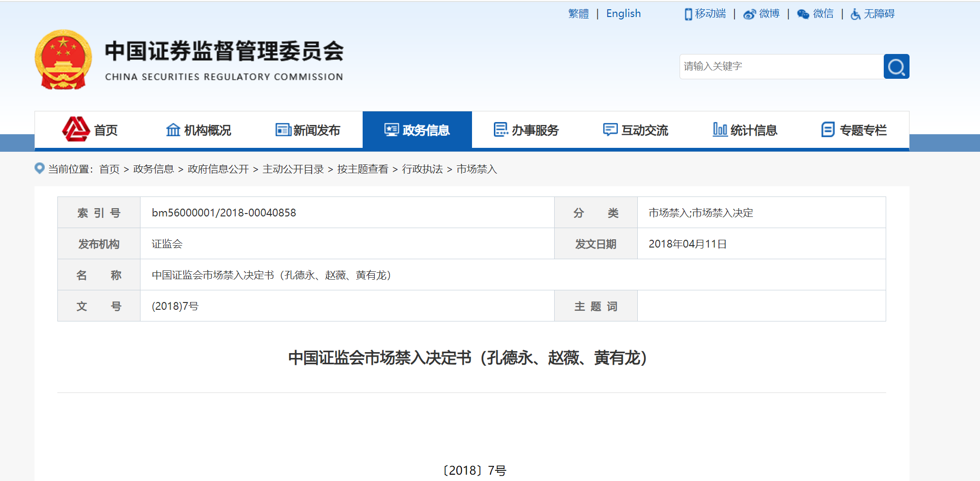The width and height of the screenshot is (980, 481).
Task: Open the 首页 navigation tab
Action: coord(89,130)
